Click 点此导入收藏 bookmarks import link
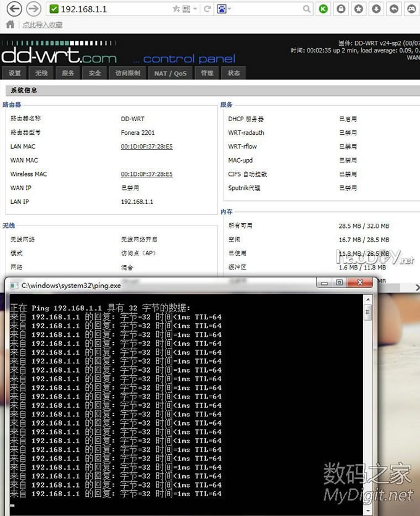This screenshot has width=420, height=516. (42, 25)
